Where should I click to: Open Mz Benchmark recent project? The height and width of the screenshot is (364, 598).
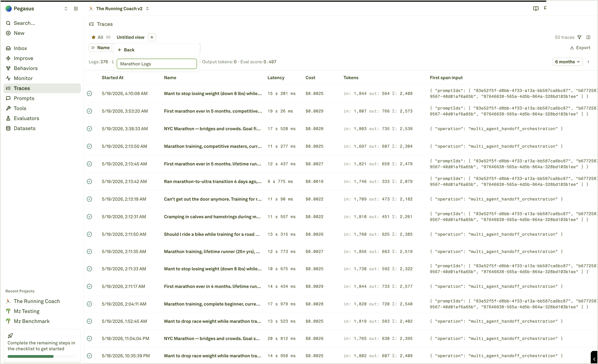click(42, 321)
